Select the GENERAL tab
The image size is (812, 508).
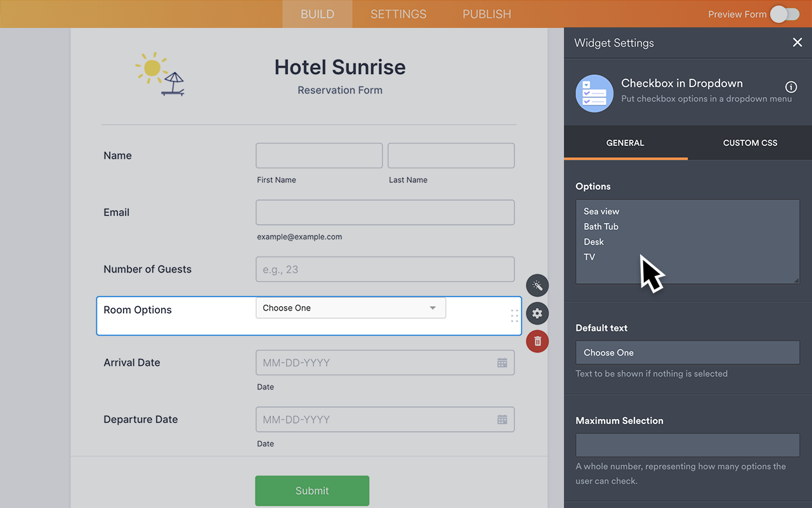625,143
